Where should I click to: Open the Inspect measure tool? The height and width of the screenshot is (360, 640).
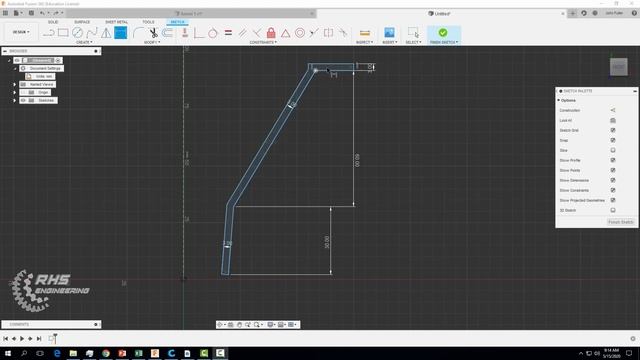point(364,33)
